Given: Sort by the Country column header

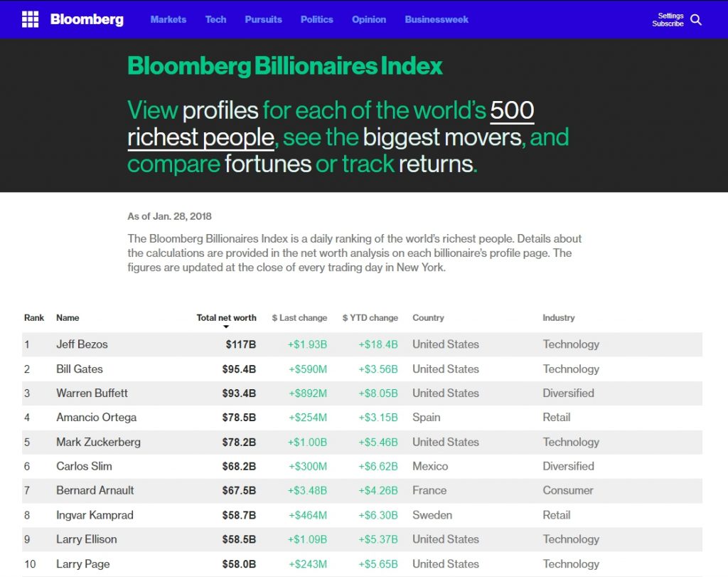Looking at the screenshot, I should (x=428, y=317).
